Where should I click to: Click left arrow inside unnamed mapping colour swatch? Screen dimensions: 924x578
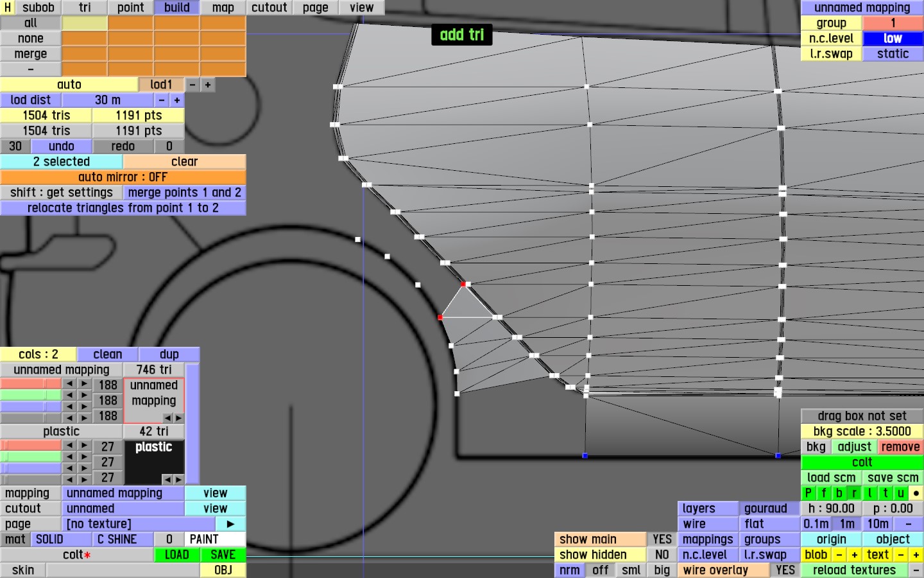click(167, 417)
